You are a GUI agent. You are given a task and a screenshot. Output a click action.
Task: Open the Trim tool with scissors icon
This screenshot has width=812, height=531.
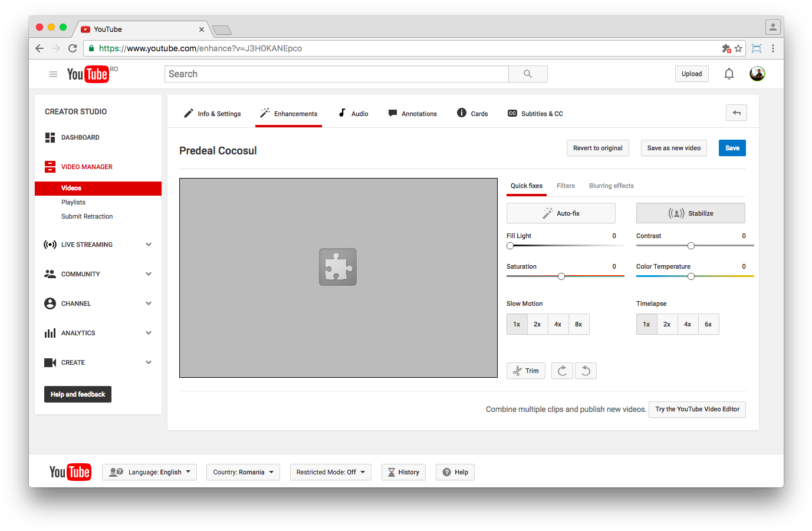[x=525, y=371]
